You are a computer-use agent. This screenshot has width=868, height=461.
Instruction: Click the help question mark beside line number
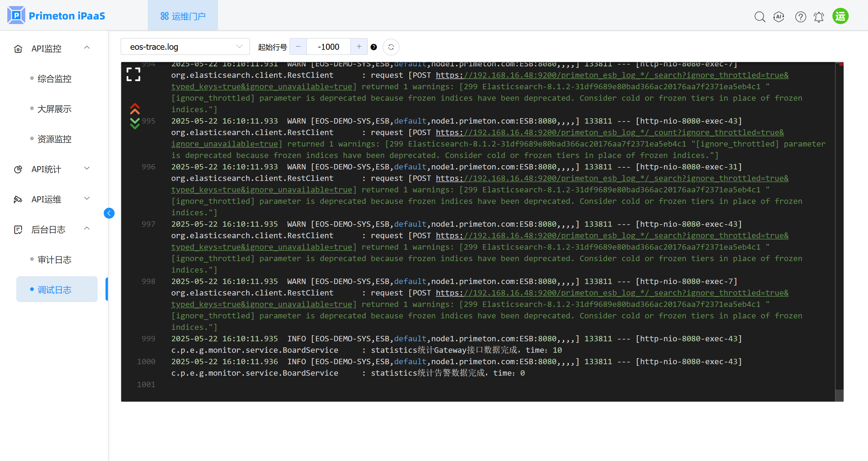click(374, 47)
